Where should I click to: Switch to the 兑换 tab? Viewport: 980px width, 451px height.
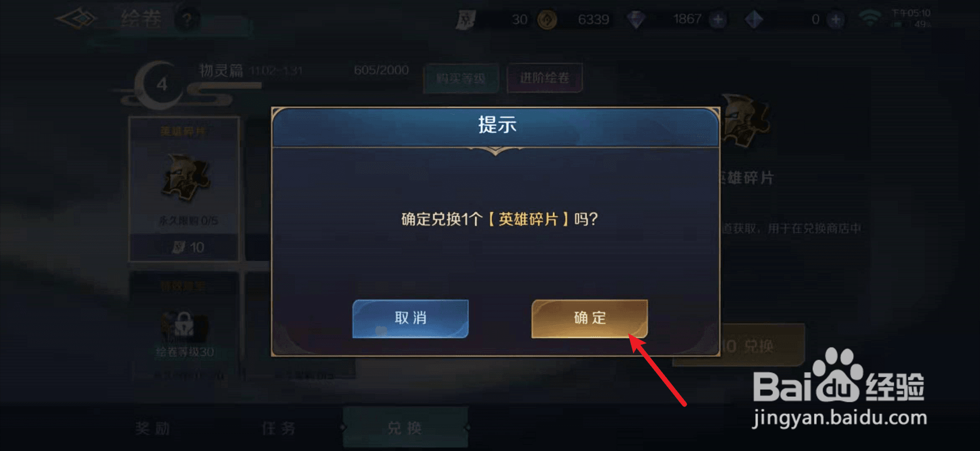coord(405,428)
